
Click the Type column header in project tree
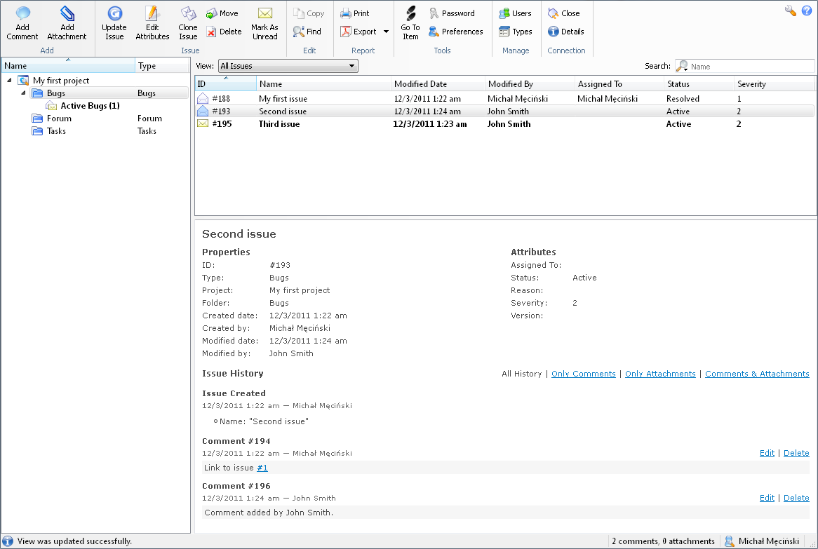[162, 66]
